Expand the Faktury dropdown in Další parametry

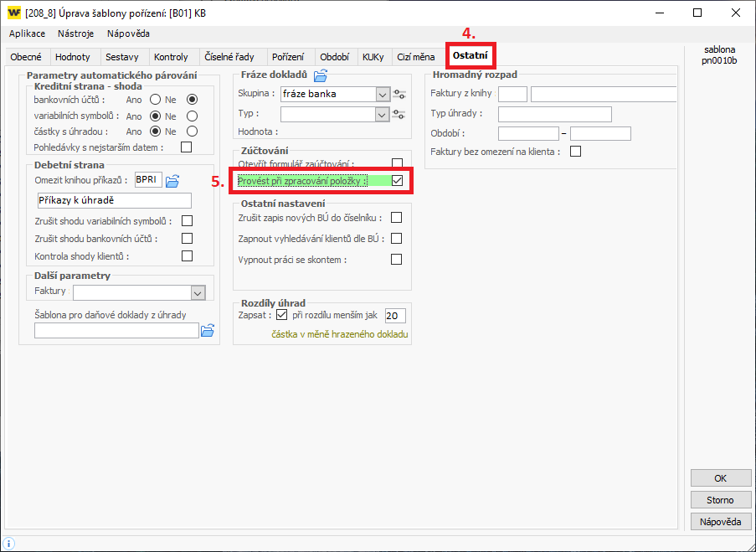(198, 293)
